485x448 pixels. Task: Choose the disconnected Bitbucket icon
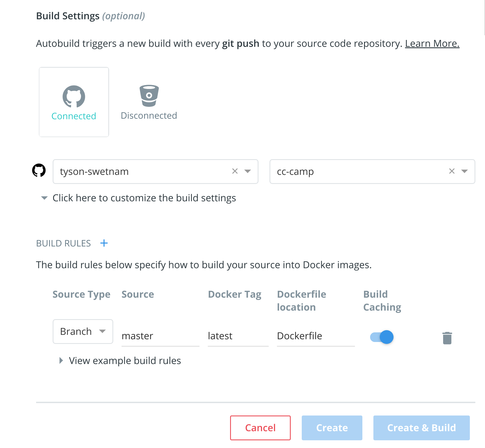pyautogui.click(x=149, y=96)
